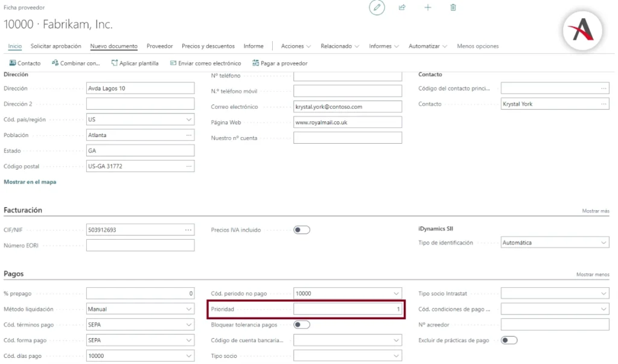Toggle Precios IVA incluido switch
This screenshot has height=364, width=618.
302,229
